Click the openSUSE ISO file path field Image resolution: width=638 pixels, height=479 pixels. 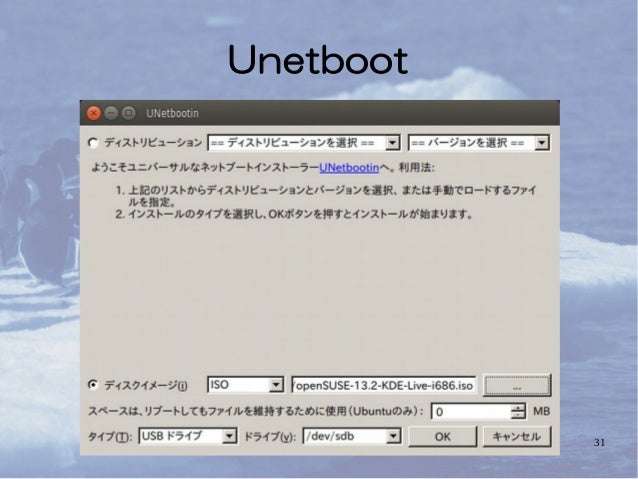383,385
